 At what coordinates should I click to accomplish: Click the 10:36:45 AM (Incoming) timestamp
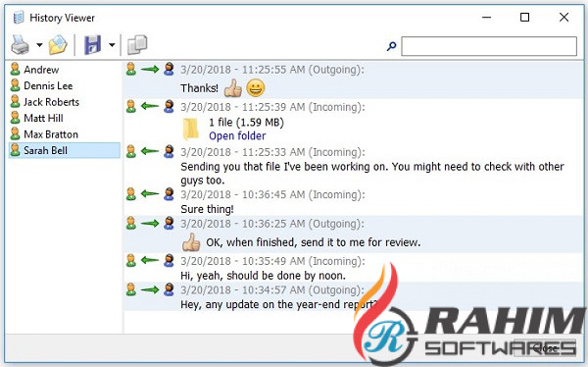(272, 194)
